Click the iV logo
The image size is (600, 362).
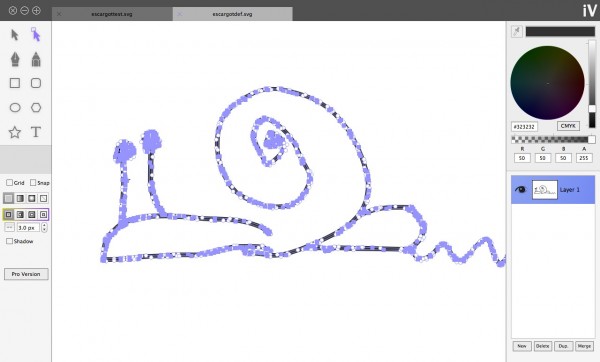click(x=589, y=10)
